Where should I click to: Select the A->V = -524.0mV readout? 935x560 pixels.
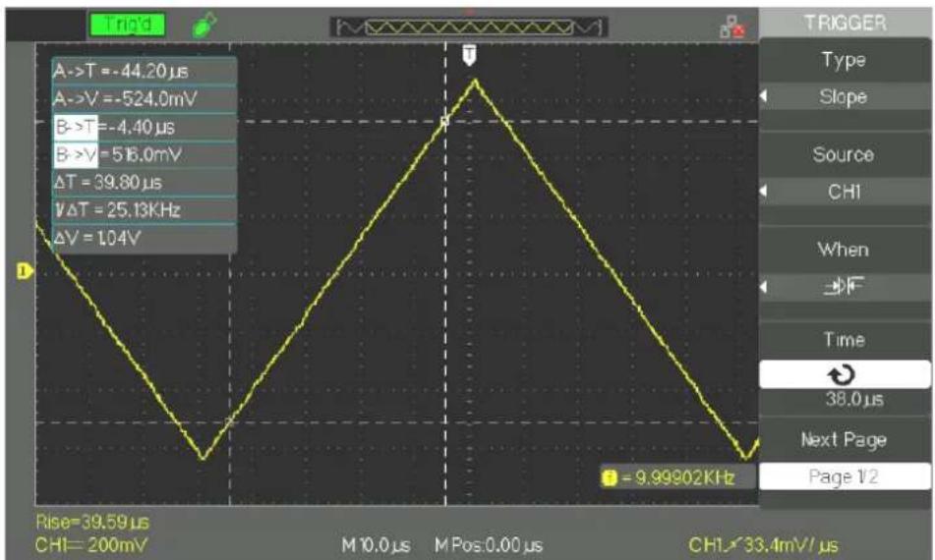(144, 99)
